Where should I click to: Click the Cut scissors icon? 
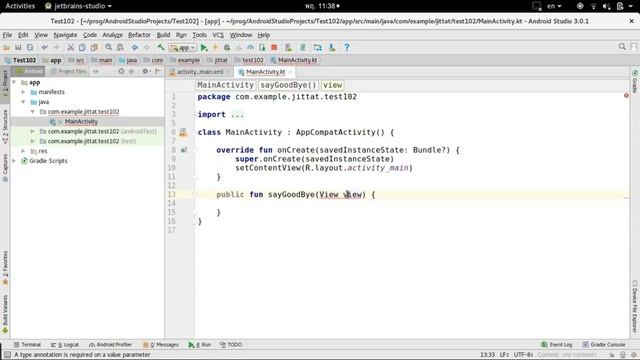70,48
